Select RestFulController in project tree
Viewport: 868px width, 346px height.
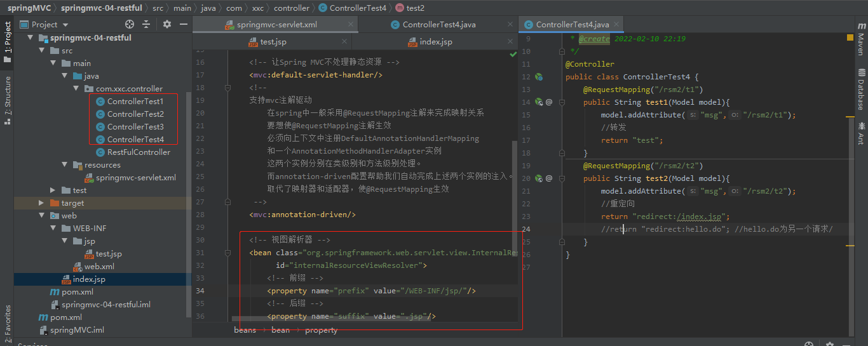pos(133,152)
